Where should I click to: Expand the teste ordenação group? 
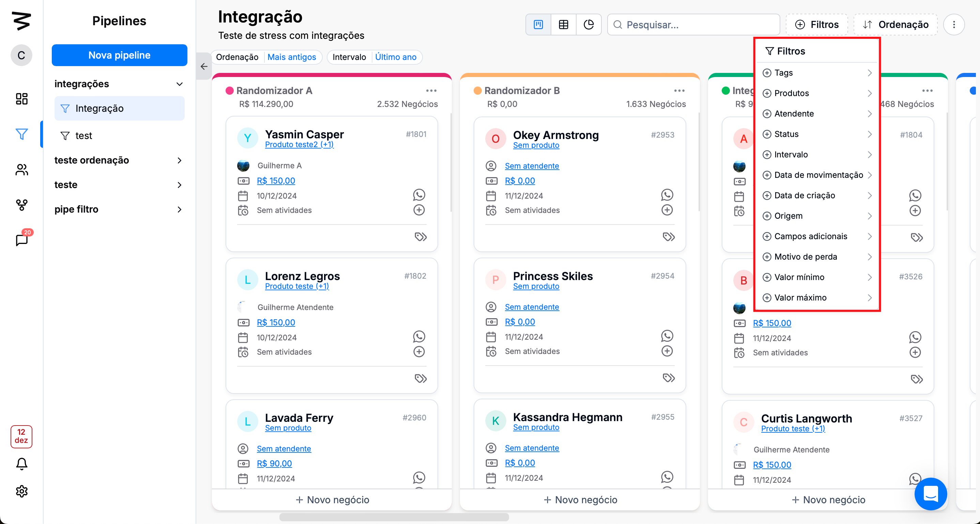pos(180,160)
